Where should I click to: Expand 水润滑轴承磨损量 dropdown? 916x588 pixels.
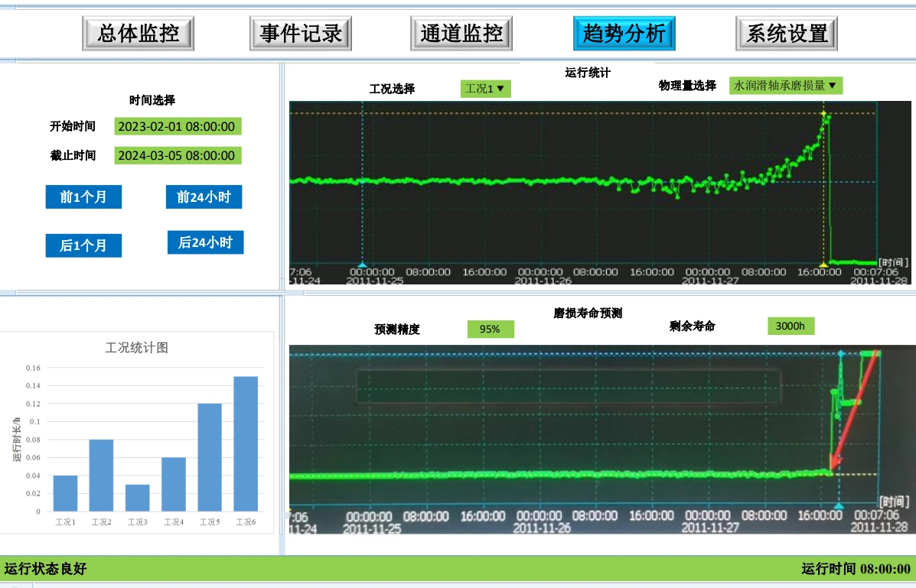tap(786, 85)
